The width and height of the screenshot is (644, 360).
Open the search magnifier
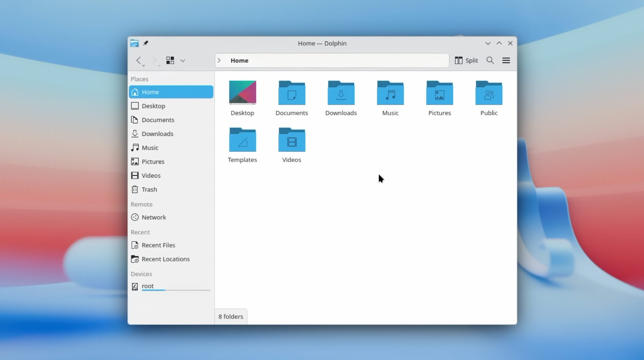(490, 60)
